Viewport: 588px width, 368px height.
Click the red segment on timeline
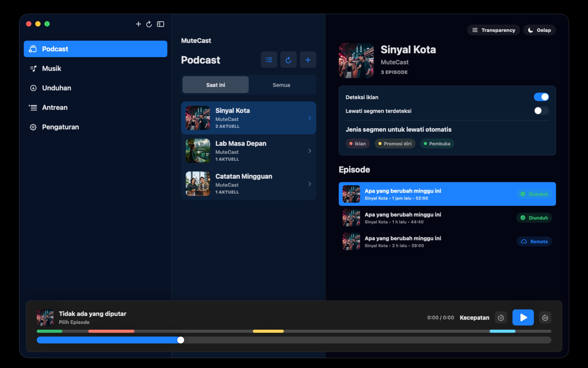[111, 331]
